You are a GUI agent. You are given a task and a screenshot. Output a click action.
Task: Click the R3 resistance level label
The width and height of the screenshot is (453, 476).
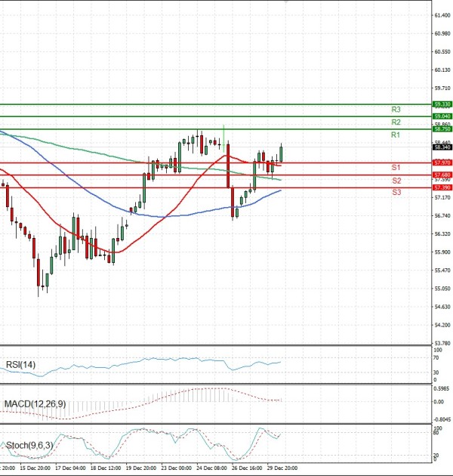pyautogui.click(x=395, y=109)
